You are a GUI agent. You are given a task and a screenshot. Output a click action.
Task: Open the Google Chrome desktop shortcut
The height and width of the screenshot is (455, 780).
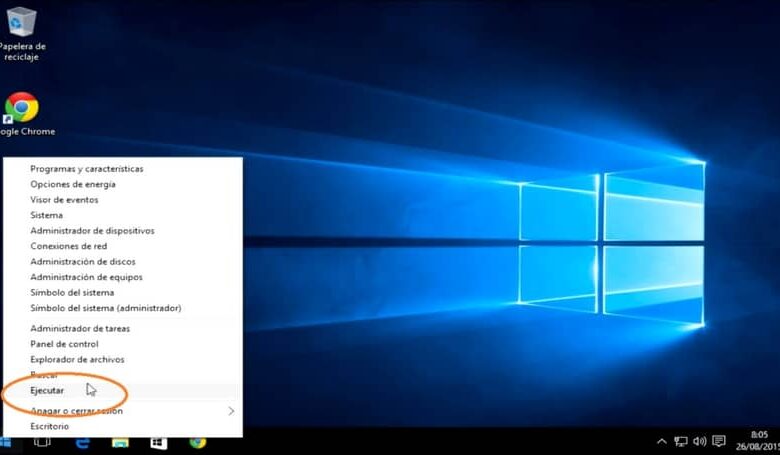24,114
